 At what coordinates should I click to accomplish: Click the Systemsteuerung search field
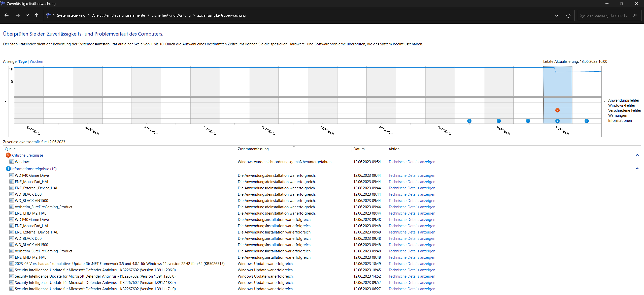pyautogui.click(x=604, y=16)
